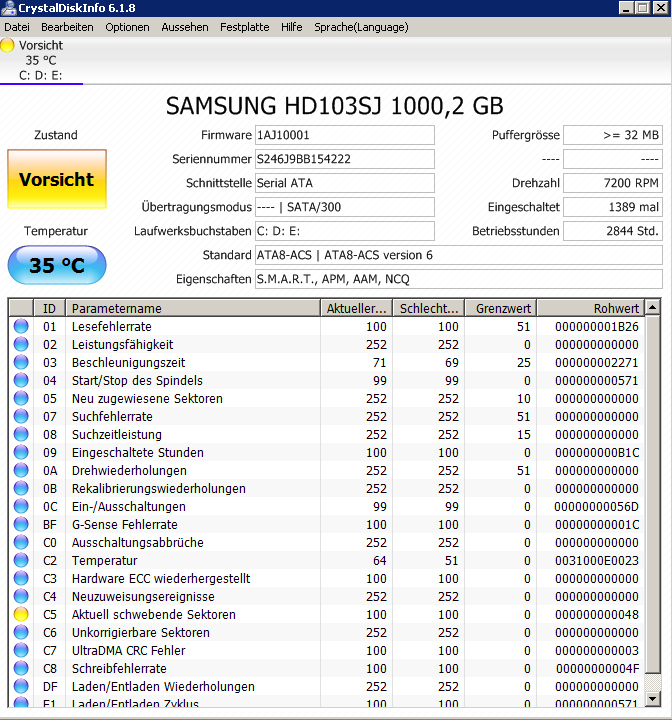Click blue status icon for Beschleunigungszeit
Viewport: 672px width, 720px height.
[21, 362]
